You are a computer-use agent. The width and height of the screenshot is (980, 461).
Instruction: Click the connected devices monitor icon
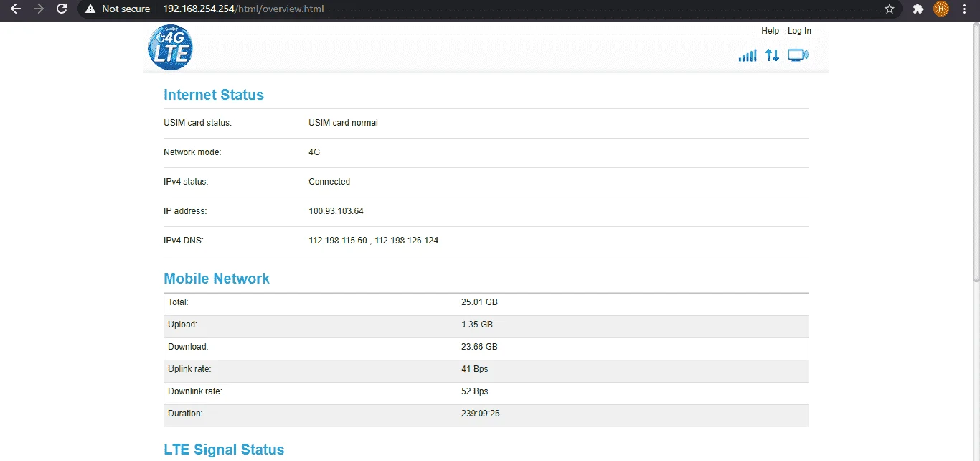(798, 55)
